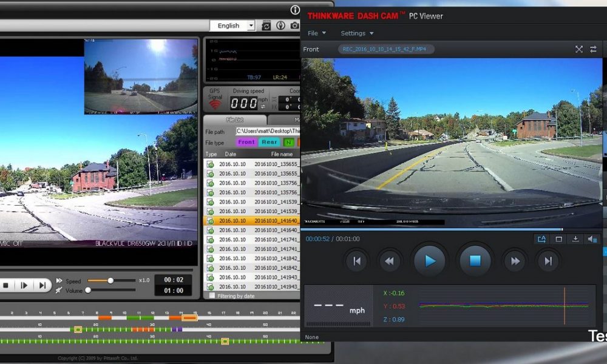Click the Thinkware volume speaker icon
607x364 pixels.
coord(592,239)
